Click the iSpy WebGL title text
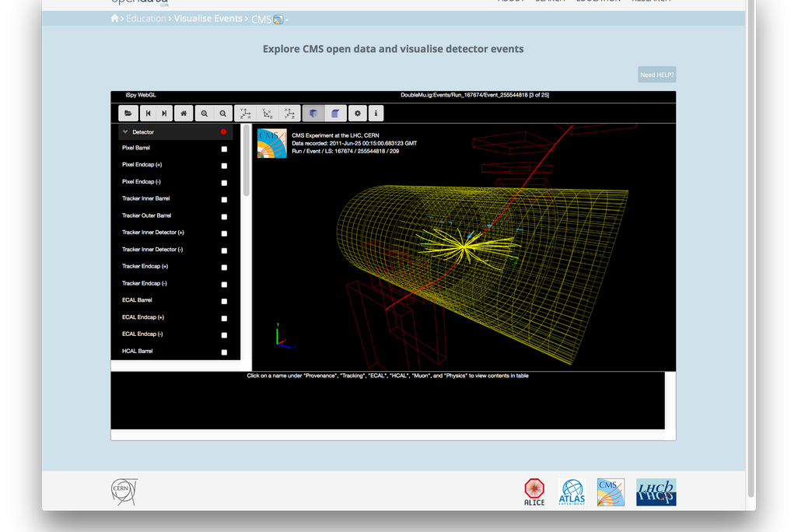The height and width of the screenshot is (532, 798). pos(141,95)
